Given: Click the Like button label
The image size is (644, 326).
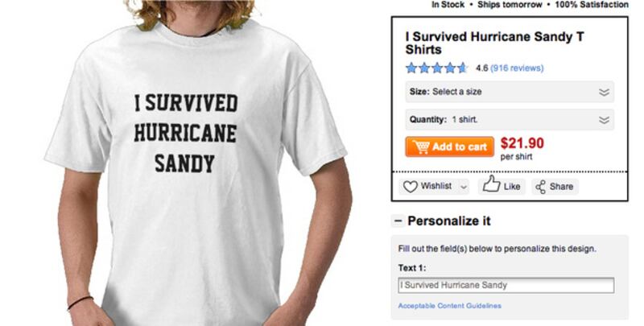Looking at the screenshot, I should click(512, 187).
